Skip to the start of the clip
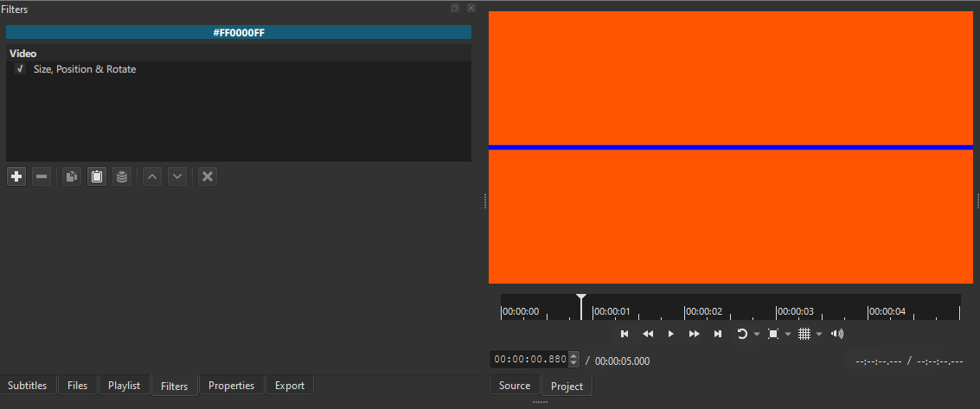 (625, 334)
